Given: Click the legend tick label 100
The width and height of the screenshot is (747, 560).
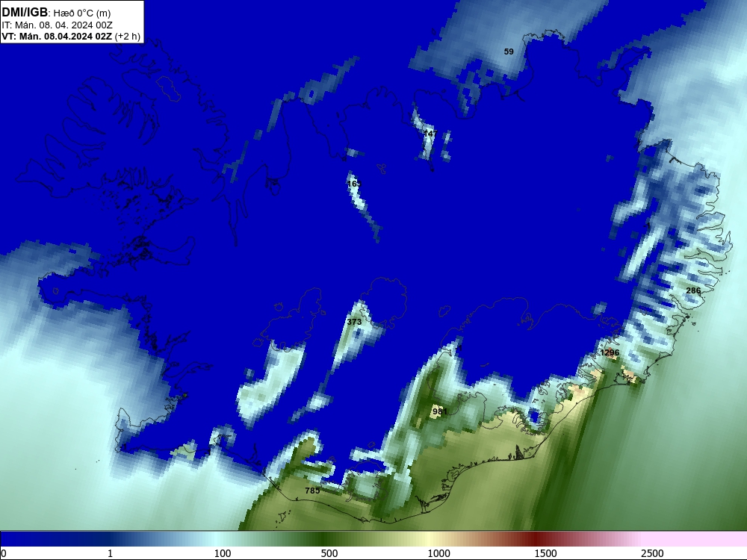Looking at the screenshot, I should (x=223, y=553).
